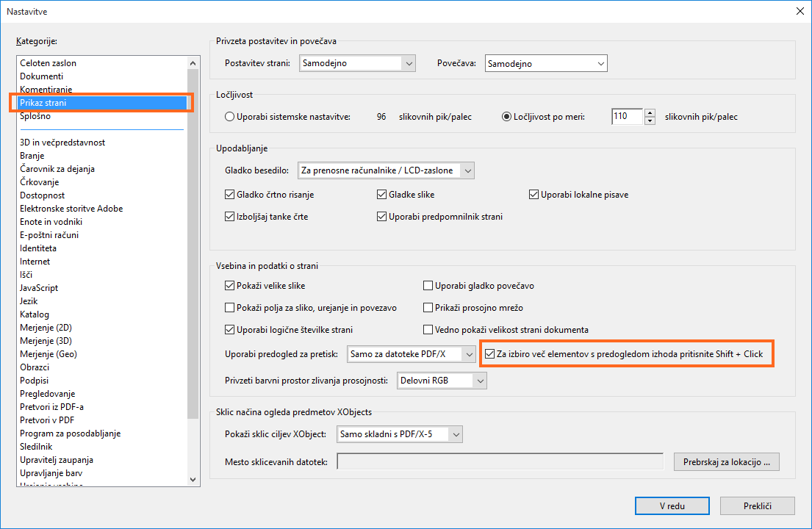Select Dokumenti category
The image size is (812, 529).
[x=41, y=76]
